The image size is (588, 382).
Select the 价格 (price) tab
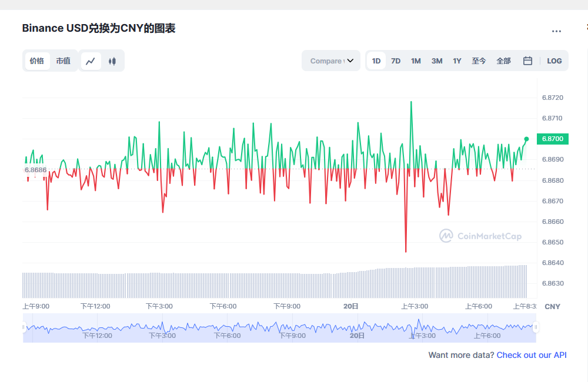36,61
